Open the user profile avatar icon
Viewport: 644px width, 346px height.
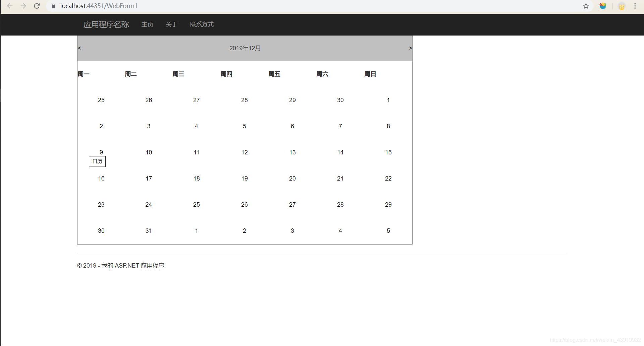click(622, 6)
